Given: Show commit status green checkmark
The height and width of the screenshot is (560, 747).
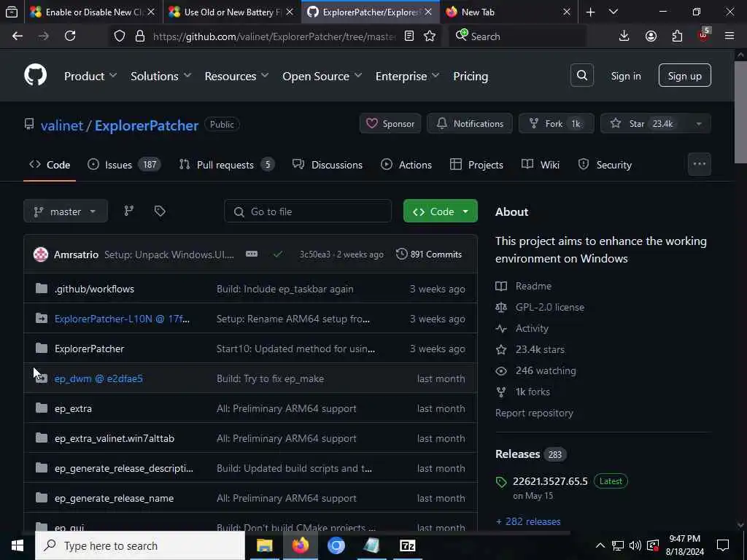Looking at the screenshot, I should click(x=278, y=254).
